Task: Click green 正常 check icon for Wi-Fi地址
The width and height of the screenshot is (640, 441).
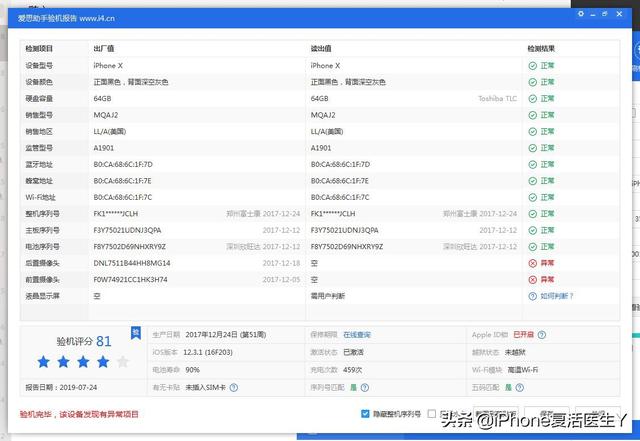Action: [532, 197]
